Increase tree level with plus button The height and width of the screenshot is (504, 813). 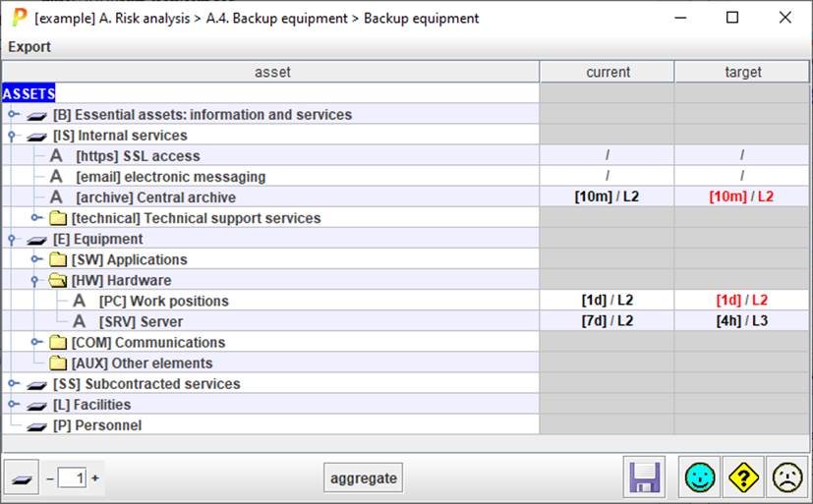pyautogui.click(x=95, y=478)
